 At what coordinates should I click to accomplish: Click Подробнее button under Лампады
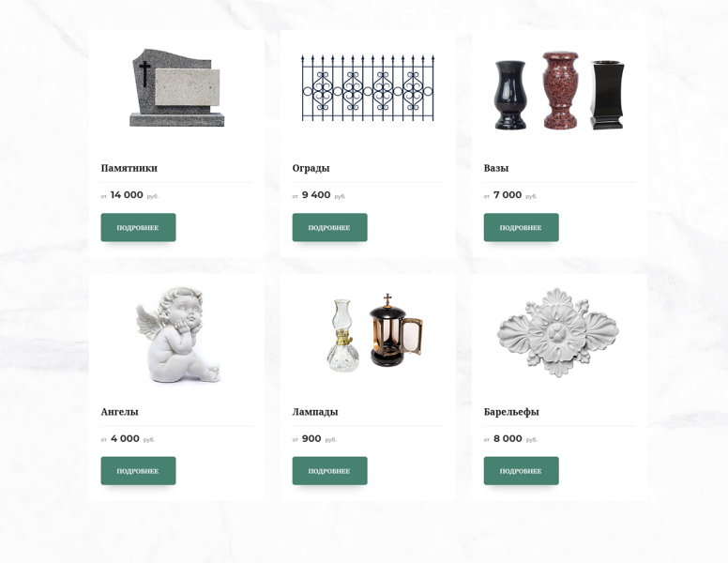[x=329, y=471]
